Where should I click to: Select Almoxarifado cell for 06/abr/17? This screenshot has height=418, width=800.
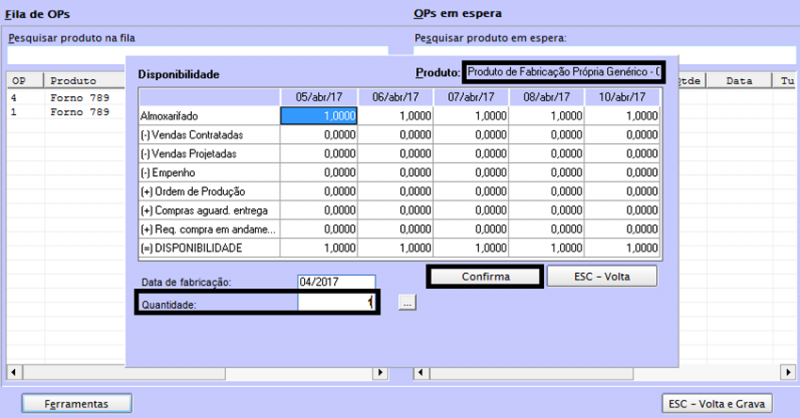click(395, 116)
